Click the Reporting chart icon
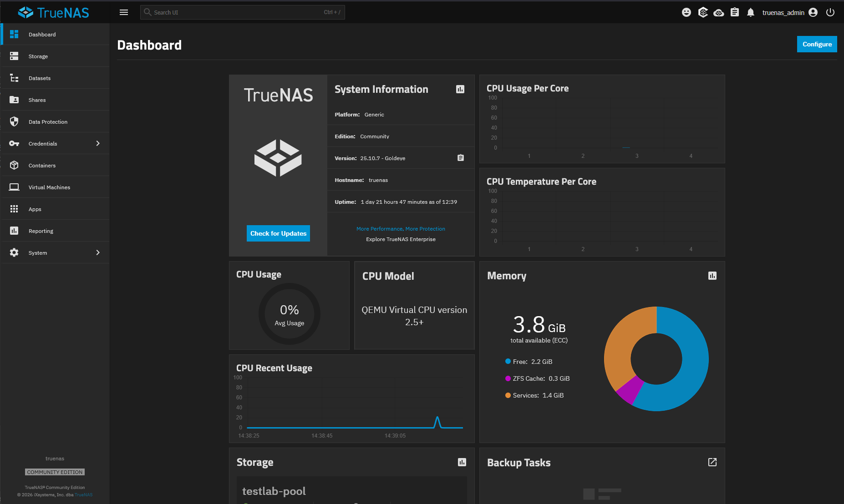Viewport: 844px width, 504px height. (14, 231)
